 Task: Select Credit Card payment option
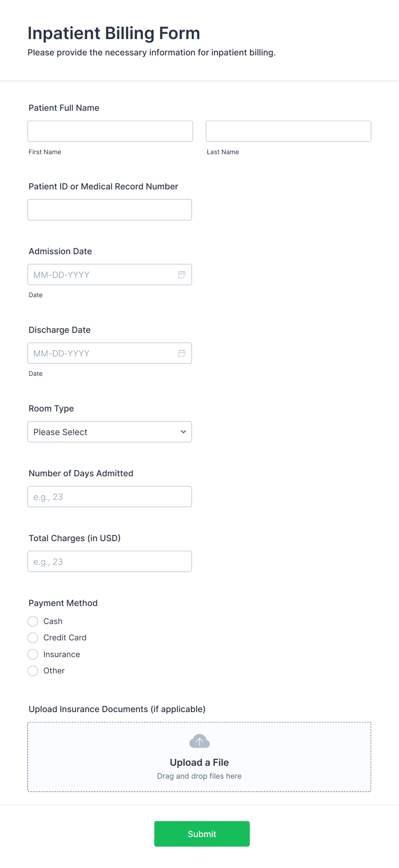point(33,638)
